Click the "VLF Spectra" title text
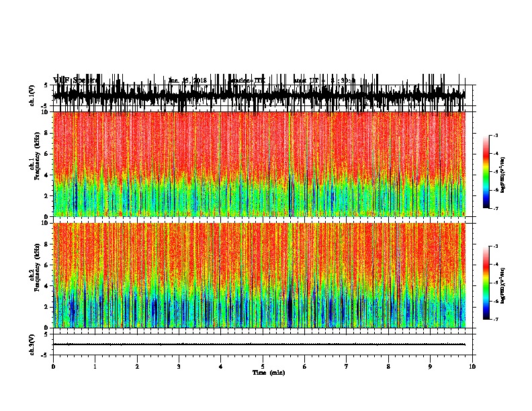Viewport: 532px width, 411px height. 75,81
